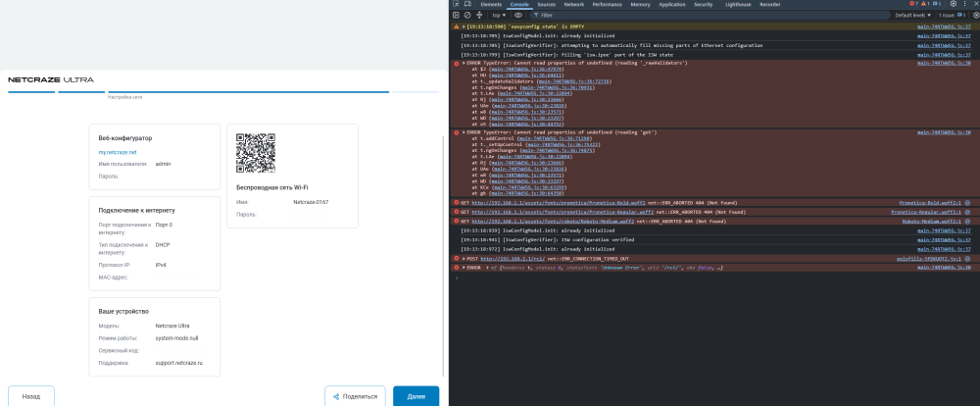Open the DevTools three-dot customize menu
This screenshot has height=406, width=980.
[965, 4]
